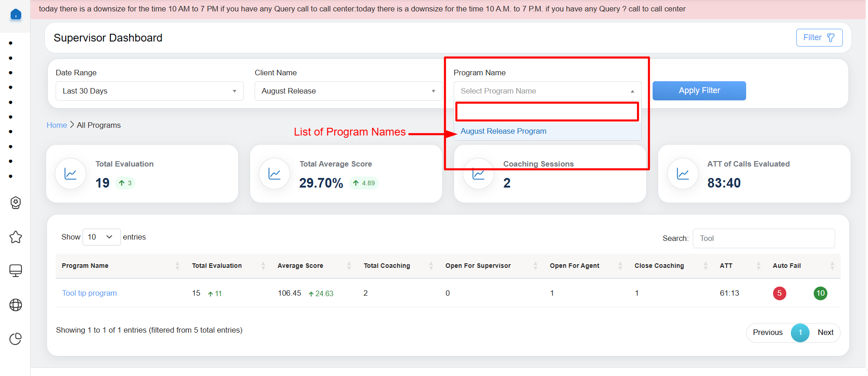Image resolution: width=868 pixels, height=376 pixels.
Task: Click the badge icon above the star
Action: tap(16, 203)
